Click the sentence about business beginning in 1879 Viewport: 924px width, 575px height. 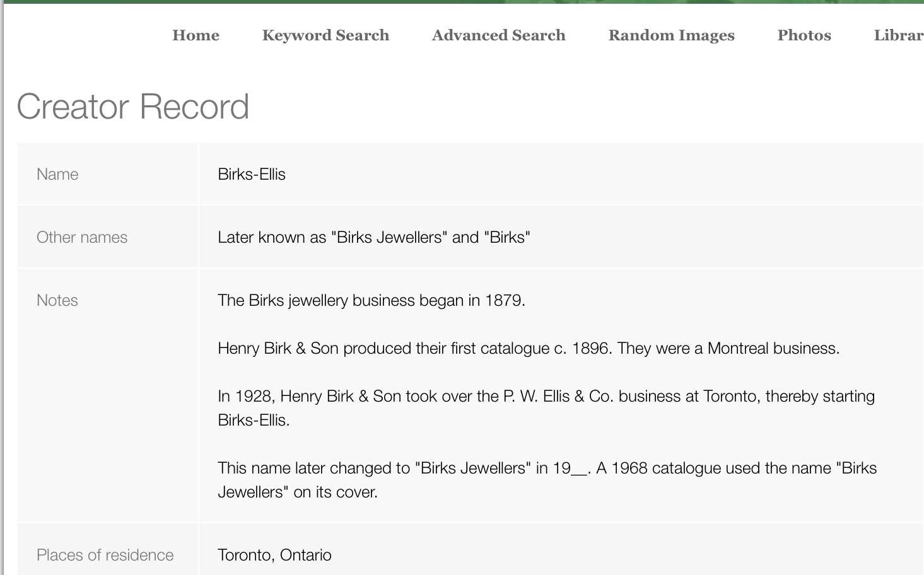point(371,300)
